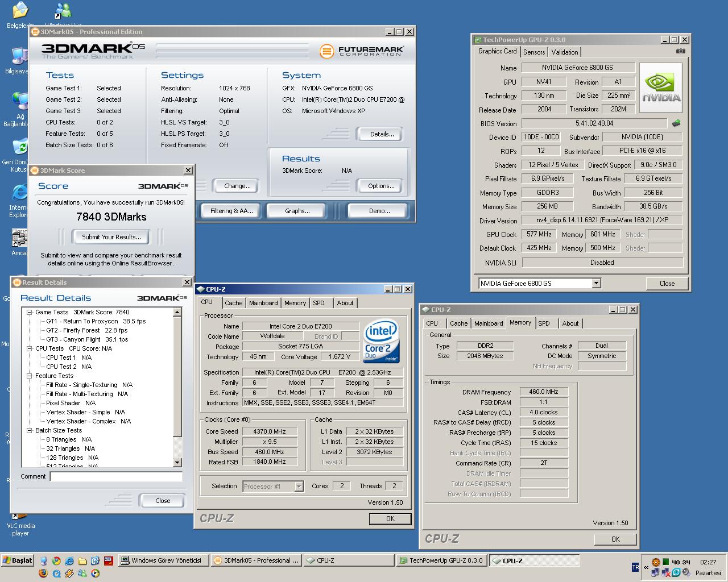This screenshot has height=582, width=728.
Task: Collapse the CPU Tests tree node
Action: click(29, 348)
